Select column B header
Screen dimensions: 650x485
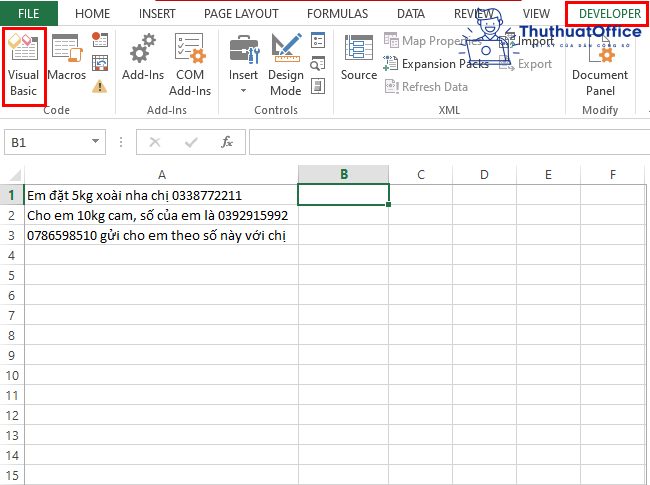[344, 175]
